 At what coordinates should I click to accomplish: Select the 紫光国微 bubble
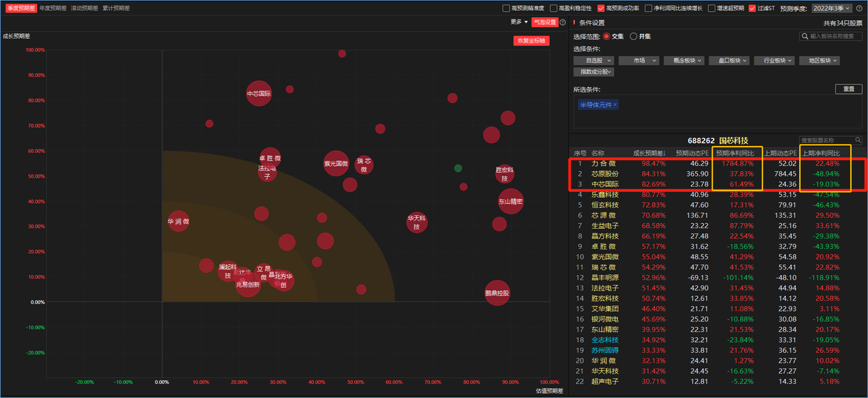coord(335,163)
